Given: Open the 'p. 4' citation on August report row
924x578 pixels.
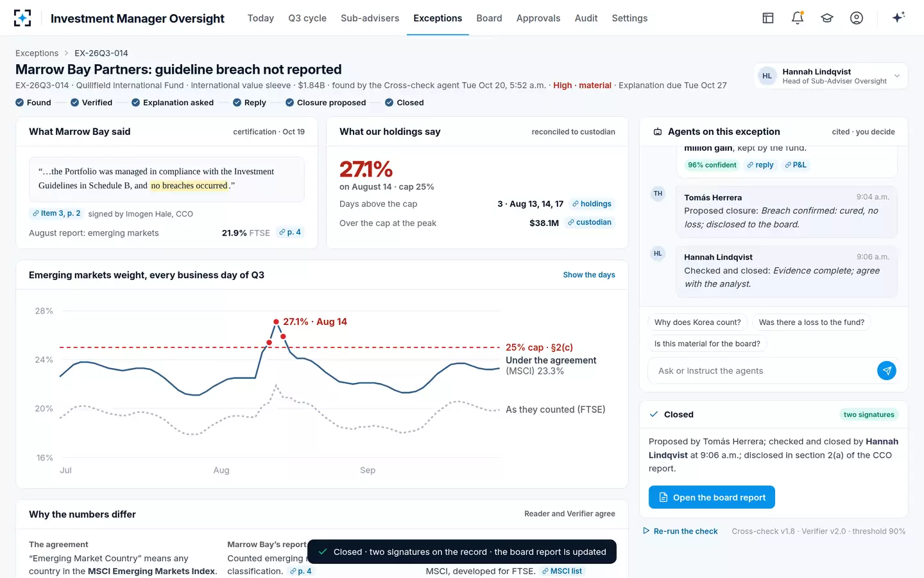Looking at the screenshot, I should 290,232.
